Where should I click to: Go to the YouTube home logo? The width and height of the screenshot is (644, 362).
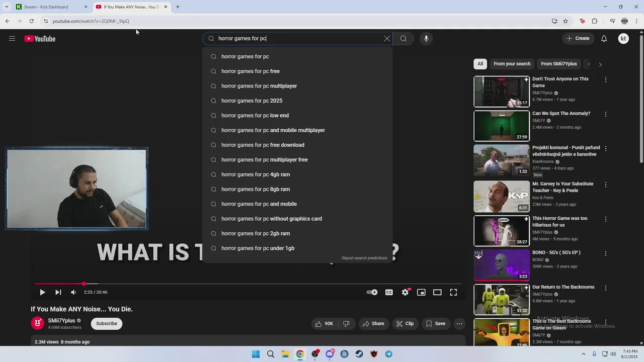point(40,39)
